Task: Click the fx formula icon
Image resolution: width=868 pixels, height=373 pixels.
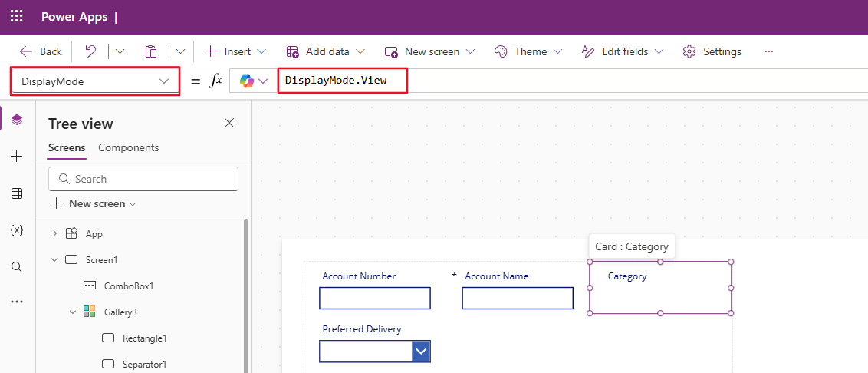Action: coord(215,81)
